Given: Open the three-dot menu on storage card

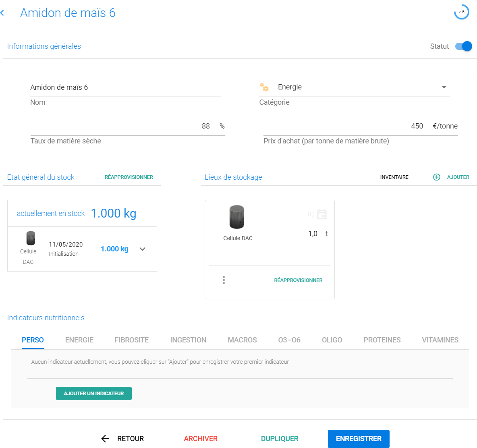Looking at the screenshot, I should (x=224, y=280).
